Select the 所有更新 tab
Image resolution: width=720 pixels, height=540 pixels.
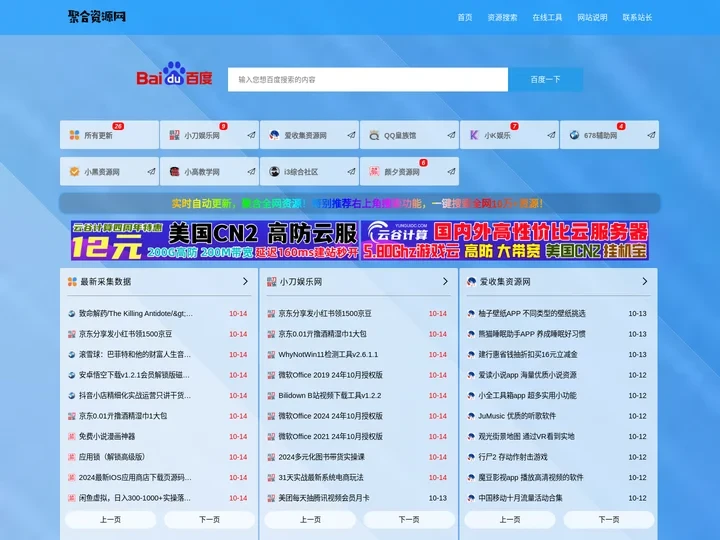(x=109, y=135)
